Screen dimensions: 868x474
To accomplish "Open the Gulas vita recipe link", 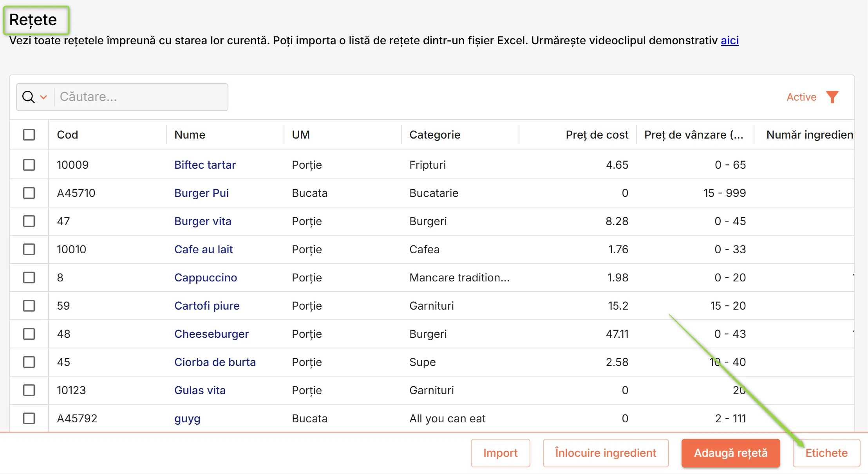I will tap(200, 390).
